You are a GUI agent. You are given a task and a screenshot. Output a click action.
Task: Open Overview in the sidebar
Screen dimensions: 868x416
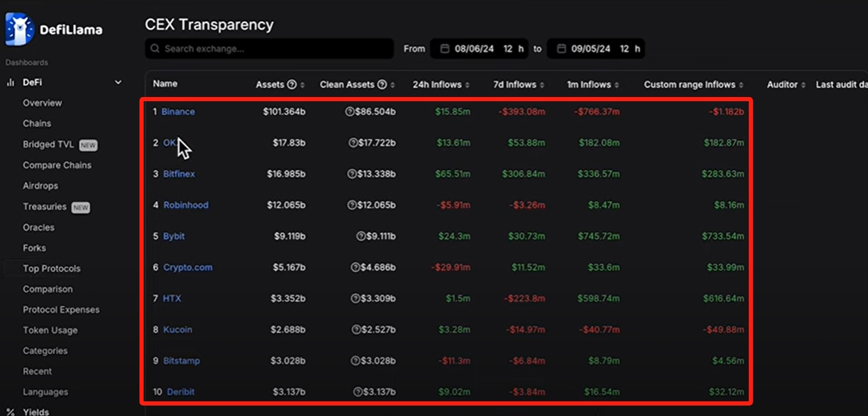pyautogui.click(x=42, y=103)
